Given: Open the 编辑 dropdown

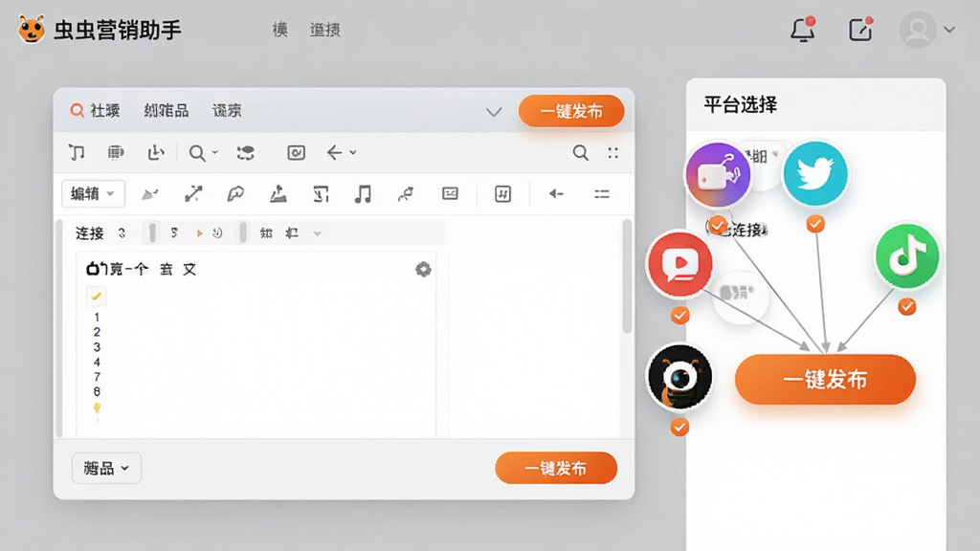Looking at the screenshot, I should 93,193.
